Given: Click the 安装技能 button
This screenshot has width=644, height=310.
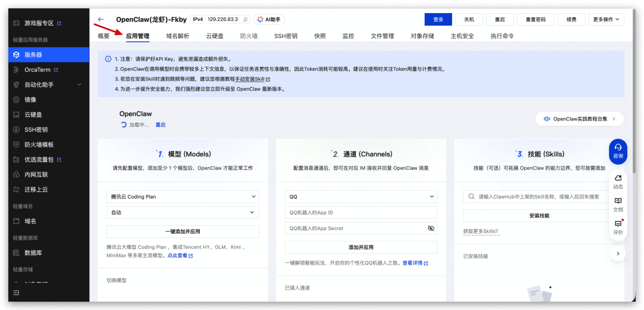Looking at the screenshot, I should tap(539, 216).
